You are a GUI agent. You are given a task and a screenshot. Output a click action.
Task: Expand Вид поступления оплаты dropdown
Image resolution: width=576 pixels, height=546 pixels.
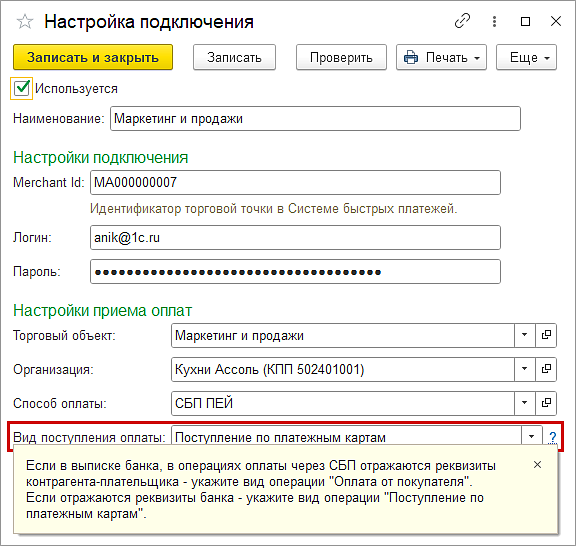click(532, 436)
